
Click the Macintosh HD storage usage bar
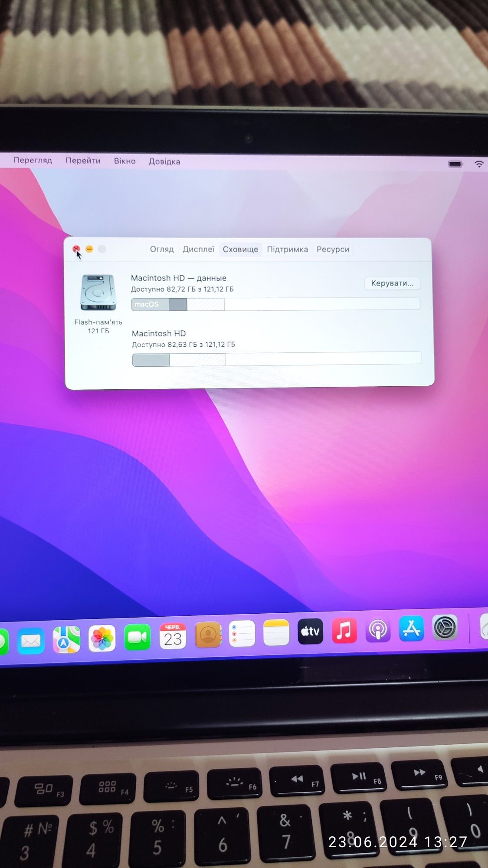point(276,359)
